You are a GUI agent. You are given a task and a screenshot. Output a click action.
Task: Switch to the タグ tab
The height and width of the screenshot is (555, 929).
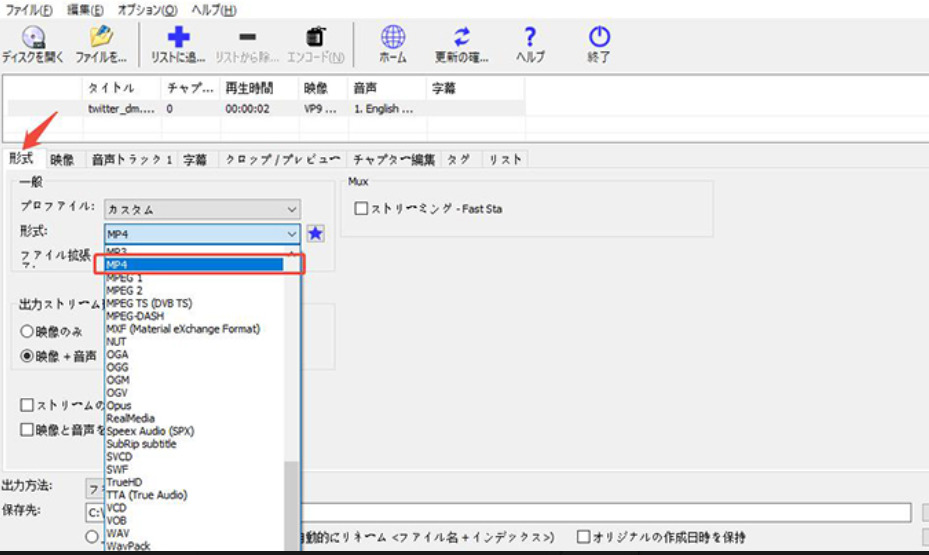459,159
